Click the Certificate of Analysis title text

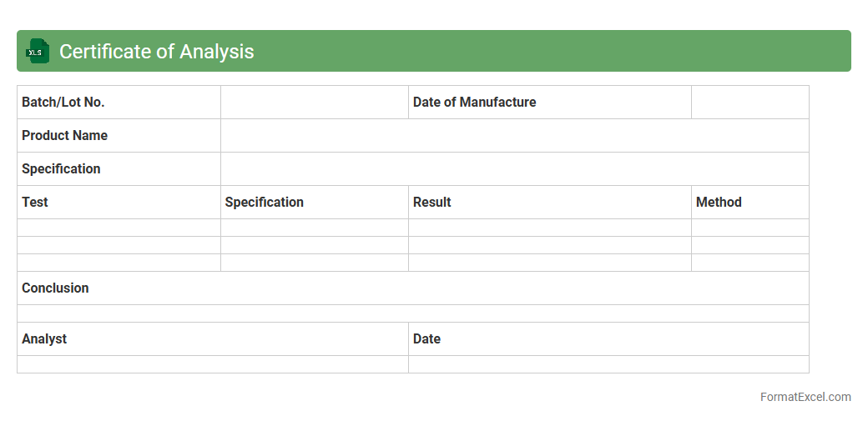[156, 51]
